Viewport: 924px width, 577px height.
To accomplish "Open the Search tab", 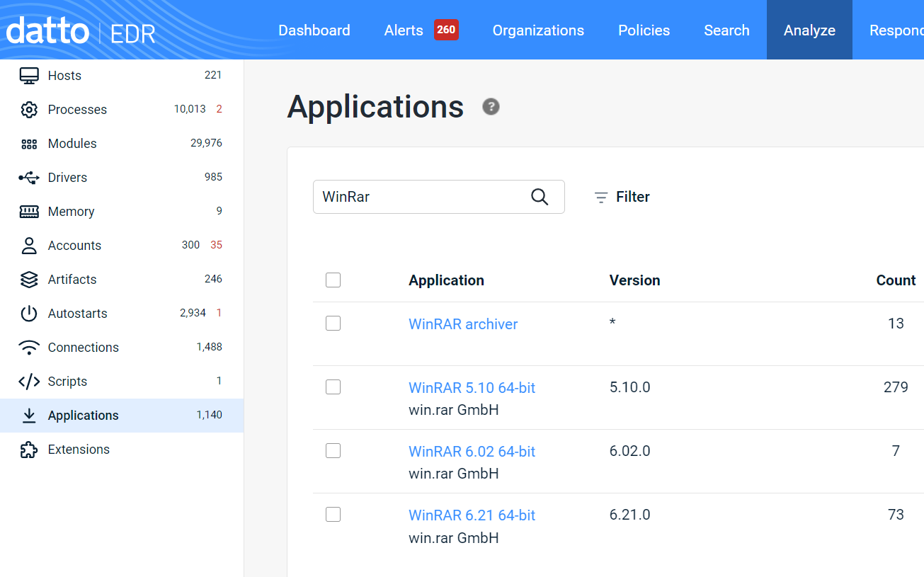I will [726, 30].
